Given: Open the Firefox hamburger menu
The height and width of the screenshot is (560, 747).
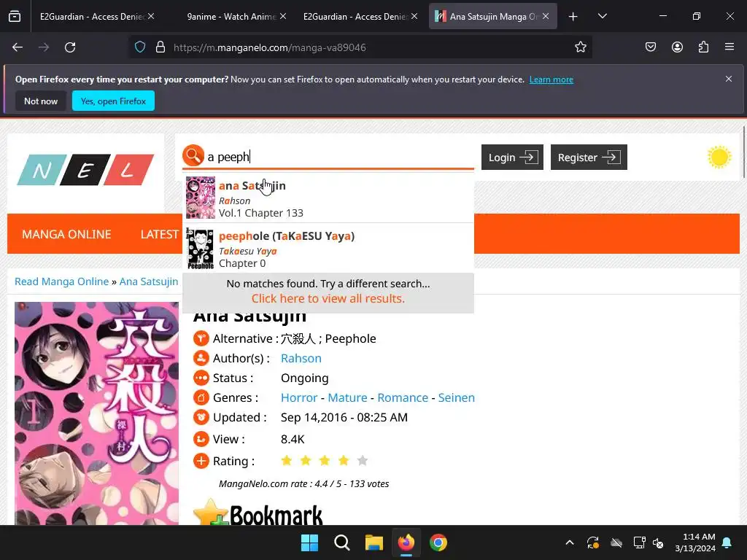Looking at the screenshot, I should click(x=729, y=47).
